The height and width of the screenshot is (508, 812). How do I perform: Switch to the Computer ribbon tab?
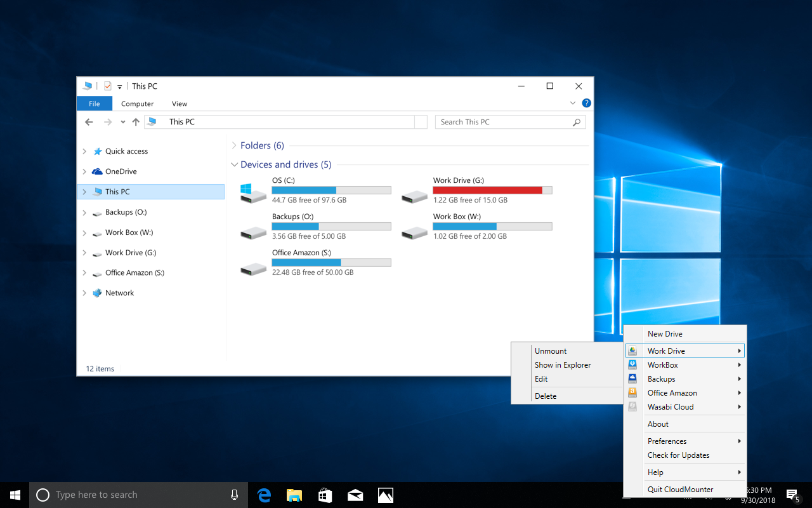137,104
